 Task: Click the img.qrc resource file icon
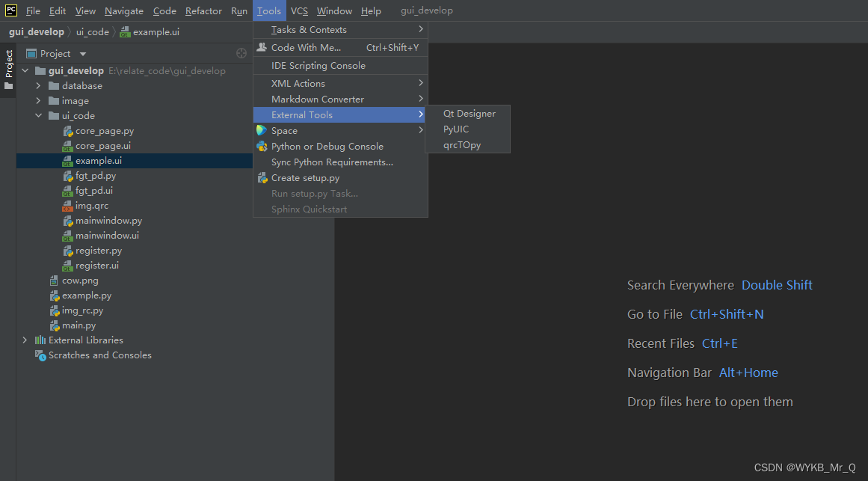67,206
